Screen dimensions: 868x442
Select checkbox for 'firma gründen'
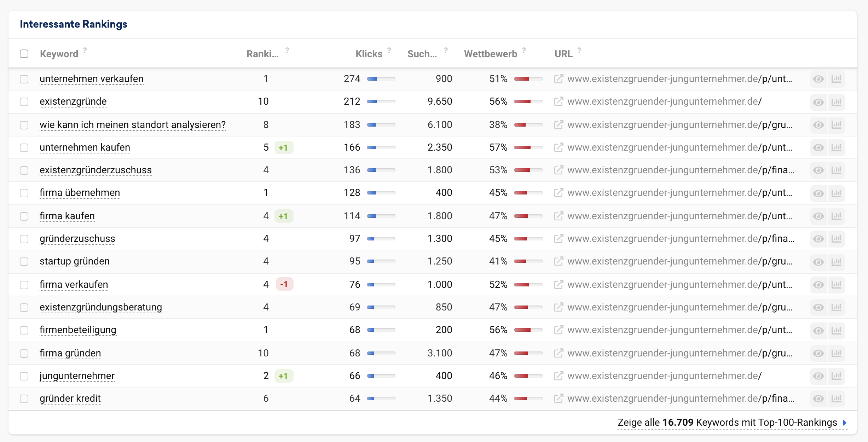[24, 353]
